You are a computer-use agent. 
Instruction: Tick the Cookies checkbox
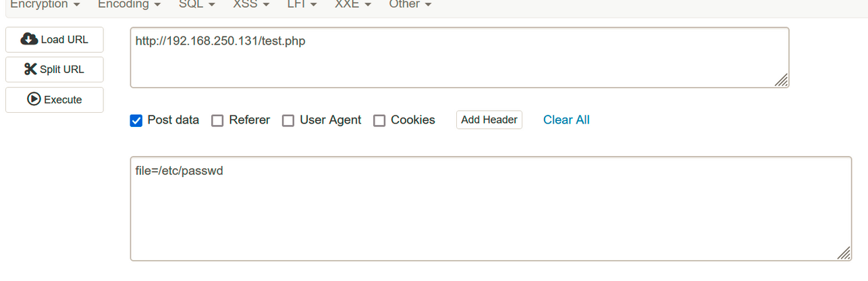(x=379, y=121)
